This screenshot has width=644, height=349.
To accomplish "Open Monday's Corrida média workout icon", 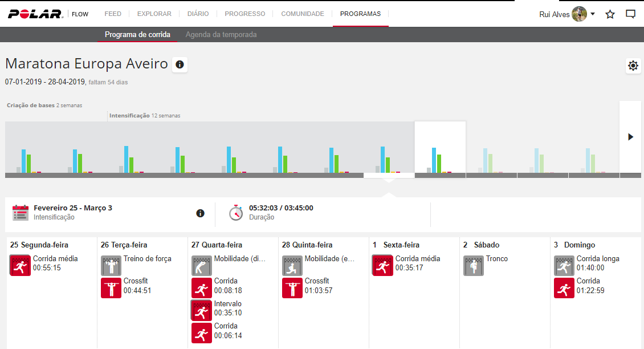I will click(20, 266).
